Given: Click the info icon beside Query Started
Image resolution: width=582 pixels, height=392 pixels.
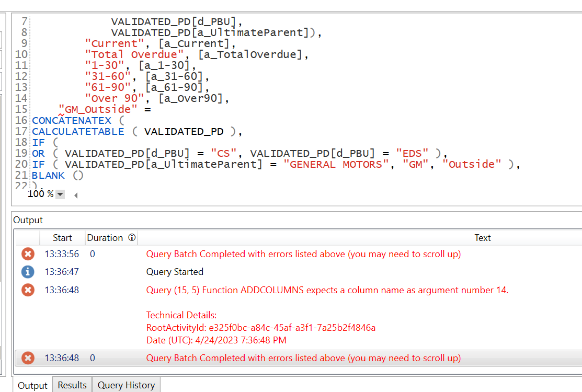Looking at the screenshot, I should point(28,272).
